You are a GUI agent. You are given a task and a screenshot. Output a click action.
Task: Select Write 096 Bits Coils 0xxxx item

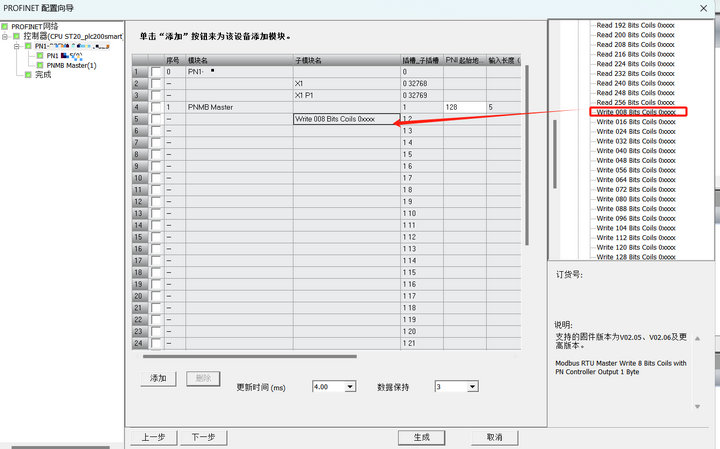(636, 218)
